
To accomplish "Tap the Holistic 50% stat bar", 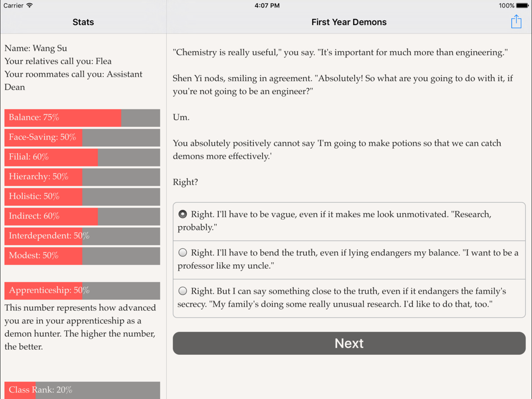I will point(82,196).
